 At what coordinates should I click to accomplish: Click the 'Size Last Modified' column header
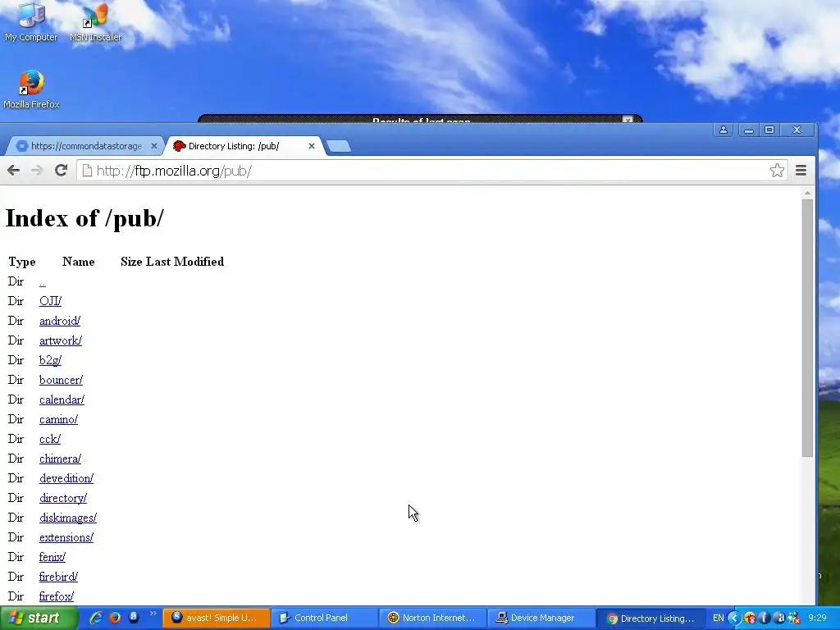(172, 262)
